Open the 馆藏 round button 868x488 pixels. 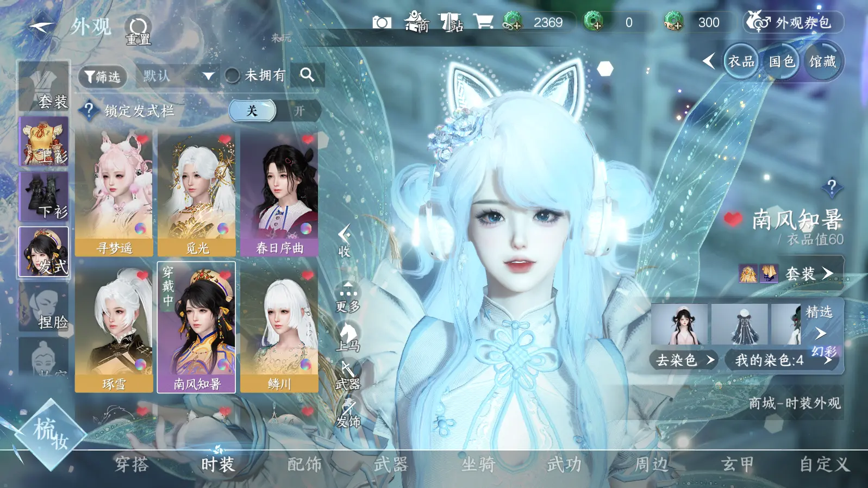click(x=823, y=61)
